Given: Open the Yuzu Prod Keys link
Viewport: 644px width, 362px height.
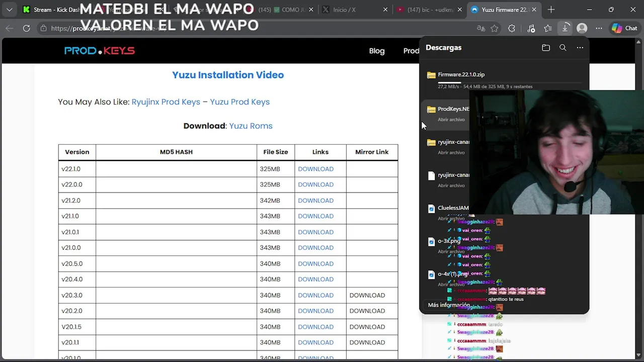Looking at the screenshot, I should [x=240, y=102].
